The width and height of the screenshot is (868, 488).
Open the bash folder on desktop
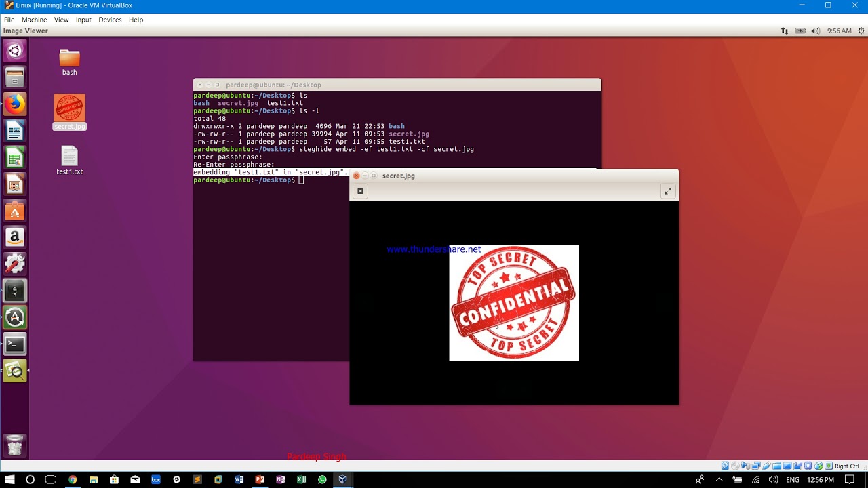pos(69,62)
